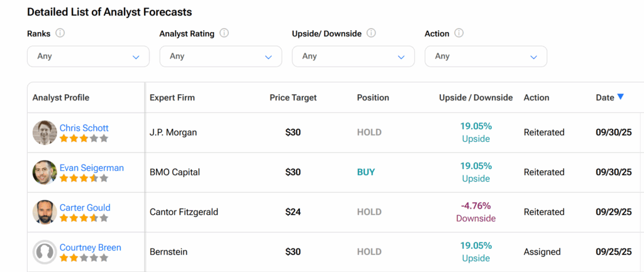Open the Ranks dropdown
The image size is (644, 272).
point(88,57)
